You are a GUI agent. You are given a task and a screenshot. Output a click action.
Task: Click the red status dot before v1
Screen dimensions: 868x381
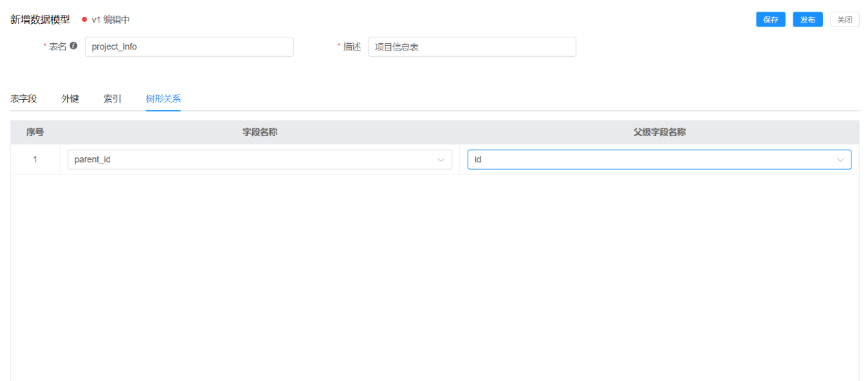pos(84,20)
